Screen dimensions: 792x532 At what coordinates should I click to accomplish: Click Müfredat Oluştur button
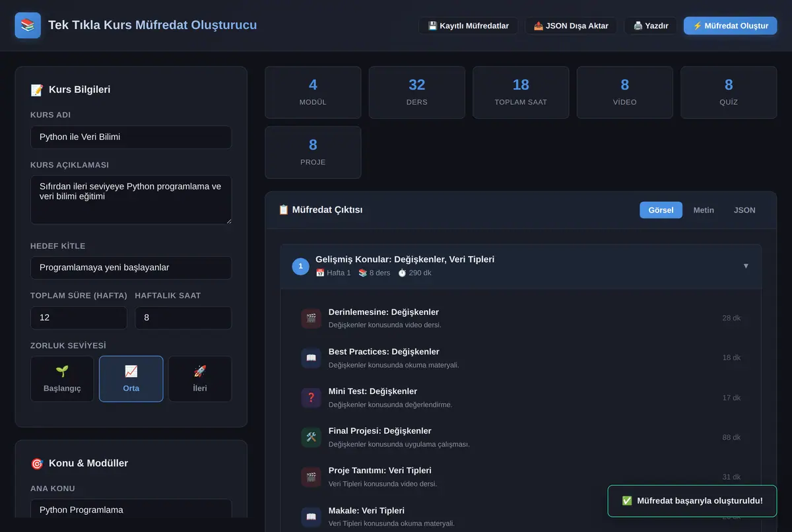tap(730, 26)
